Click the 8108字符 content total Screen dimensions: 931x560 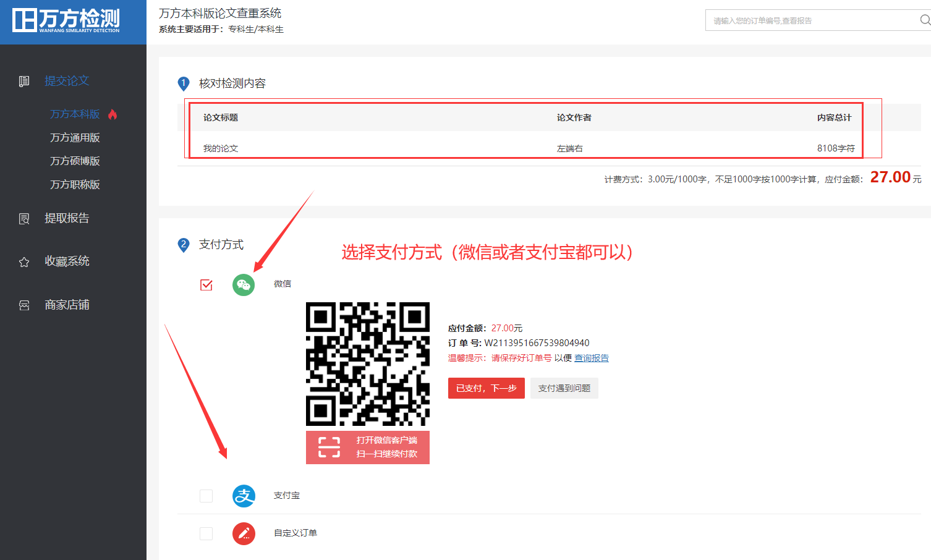point(836,148)
